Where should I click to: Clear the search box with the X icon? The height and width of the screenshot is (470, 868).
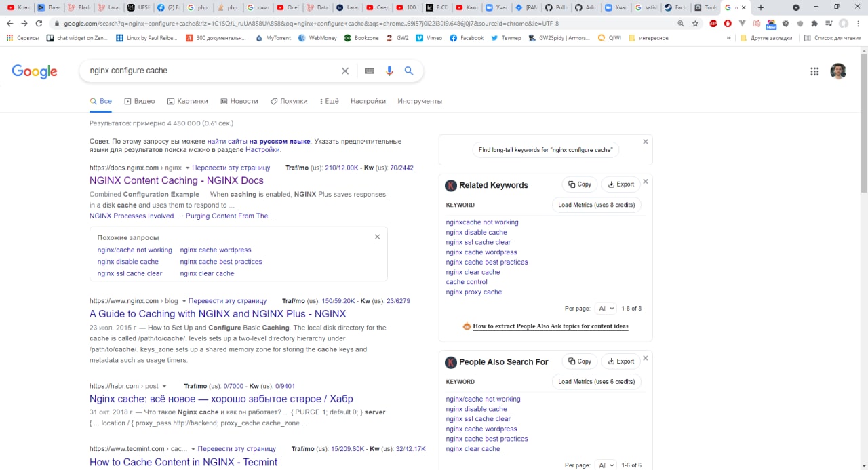(x=344, y=71)
